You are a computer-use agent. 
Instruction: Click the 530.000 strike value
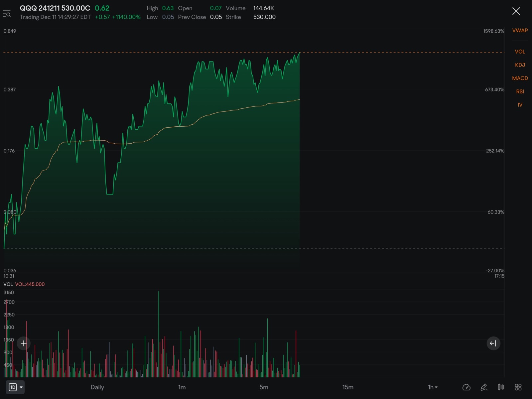click(264, 17)
